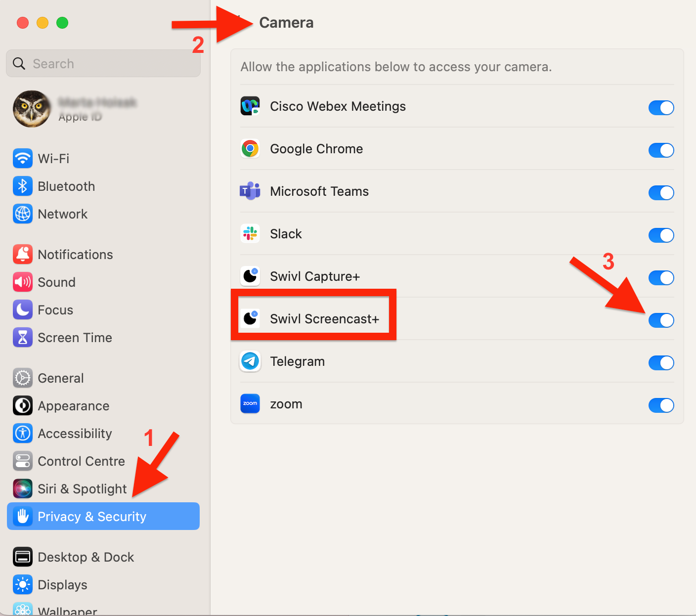Open Notifications label in sidebar
The height and width of the screenshot is (616, 696).
75,255
